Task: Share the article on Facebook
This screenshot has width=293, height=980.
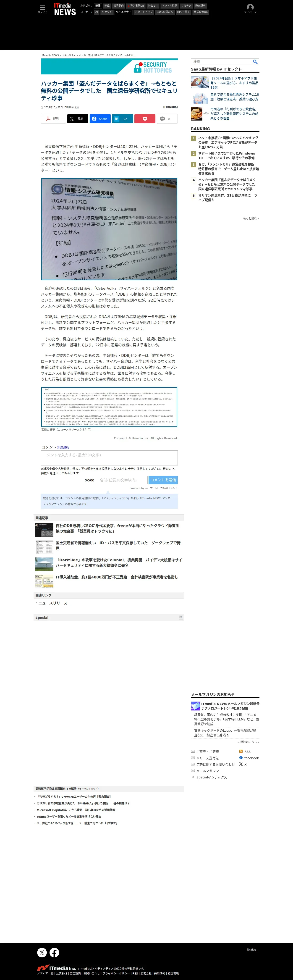Action: click(100, 119)
